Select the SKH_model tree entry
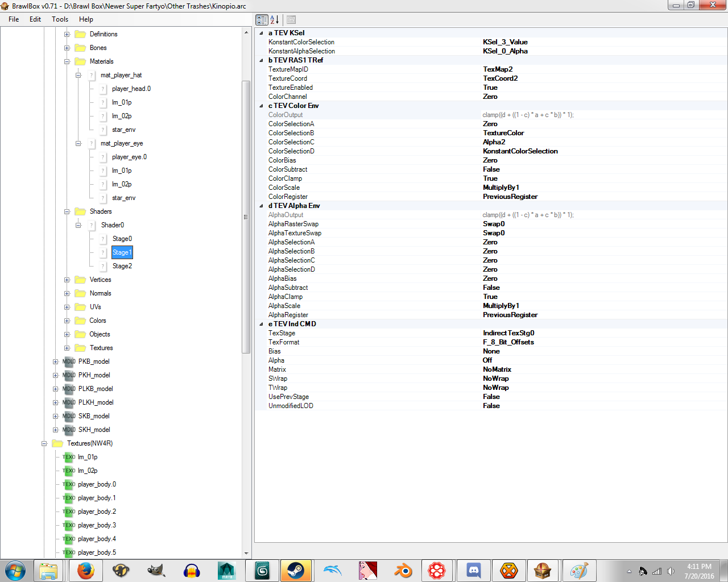 pyautogui.click(x=94, y=430)
